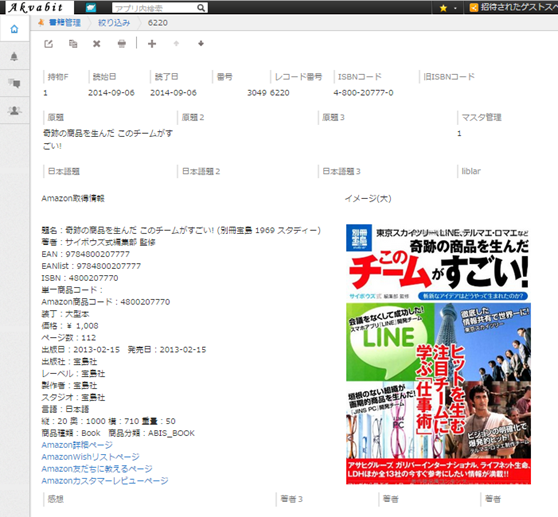
Task: Click the 旧ISBNコード field label
Action: [x=449, y=77]
